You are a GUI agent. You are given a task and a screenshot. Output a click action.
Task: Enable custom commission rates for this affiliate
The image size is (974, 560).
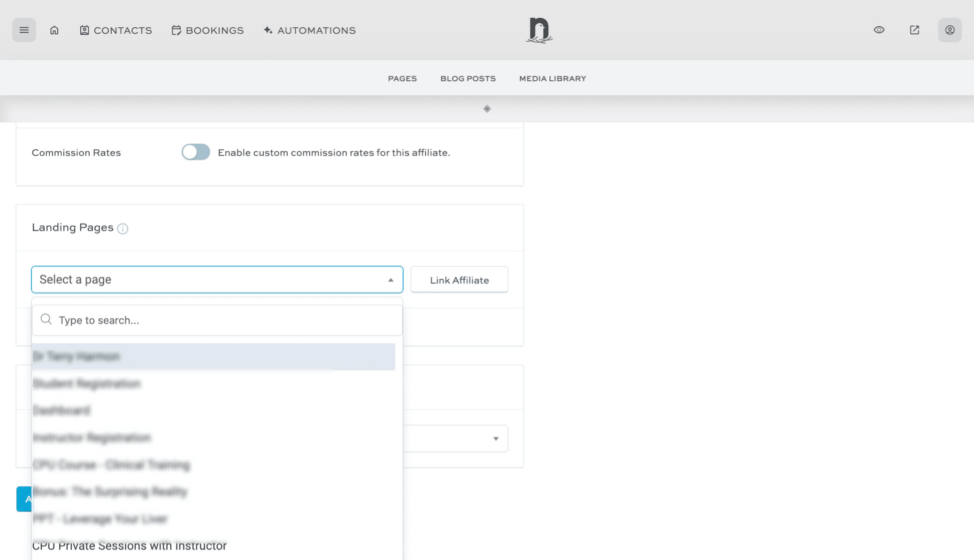point(195,152)
